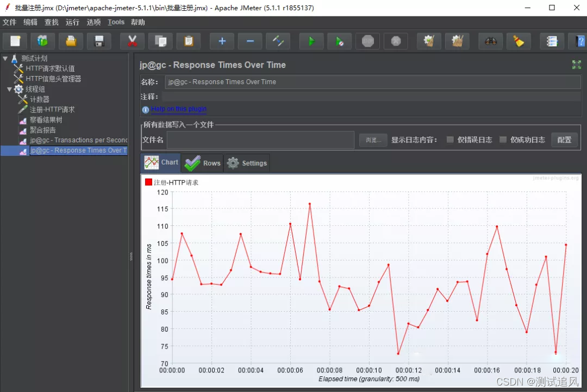Switch to the Settings tab
587x392 pixels.
(x=247, y=163)
